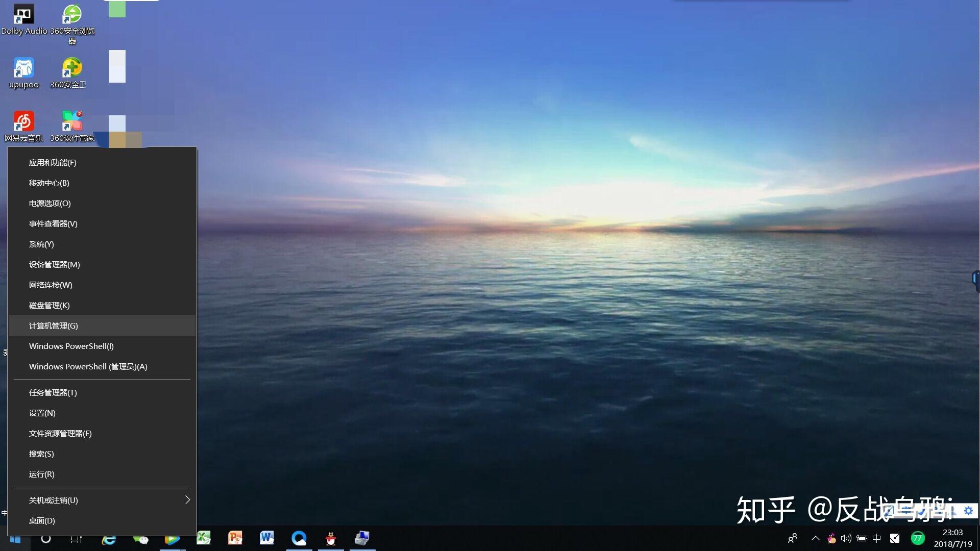Open the People tray flyout
Viewport: 980px width, 551px height.
click(x=793, y=538)
